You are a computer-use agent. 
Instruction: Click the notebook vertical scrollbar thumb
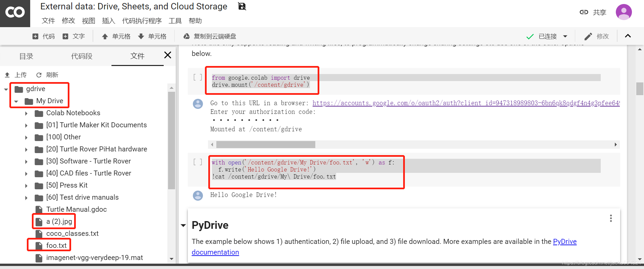coord(639,89)
